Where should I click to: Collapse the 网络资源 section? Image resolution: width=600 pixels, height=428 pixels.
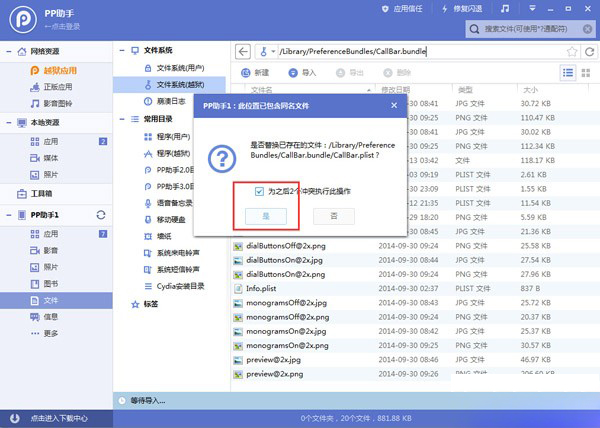point(8,51)
